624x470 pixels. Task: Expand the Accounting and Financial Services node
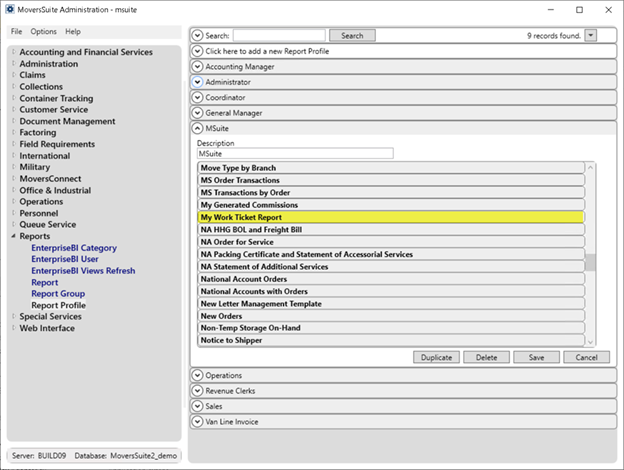tap(14, 53)
